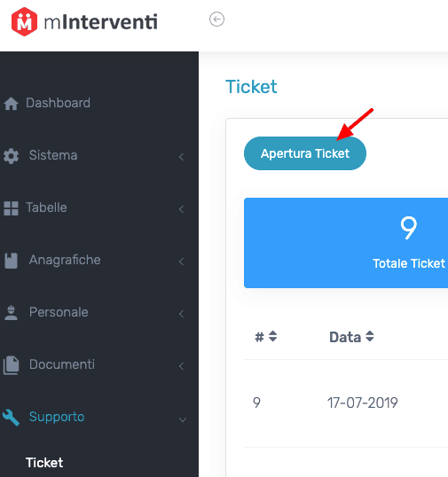Click the Totale Ticket blue card

(x=346, y=243)
